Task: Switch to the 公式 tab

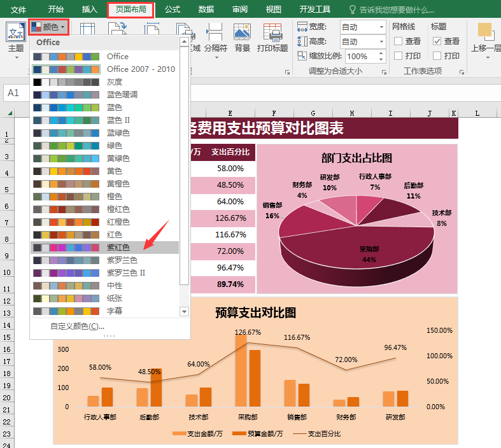Action: click(173, 10)
